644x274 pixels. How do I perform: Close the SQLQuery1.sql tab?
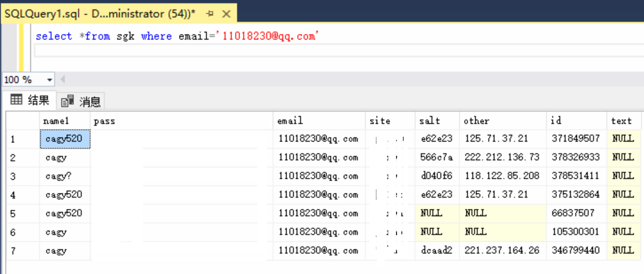(x=226, y=14)
